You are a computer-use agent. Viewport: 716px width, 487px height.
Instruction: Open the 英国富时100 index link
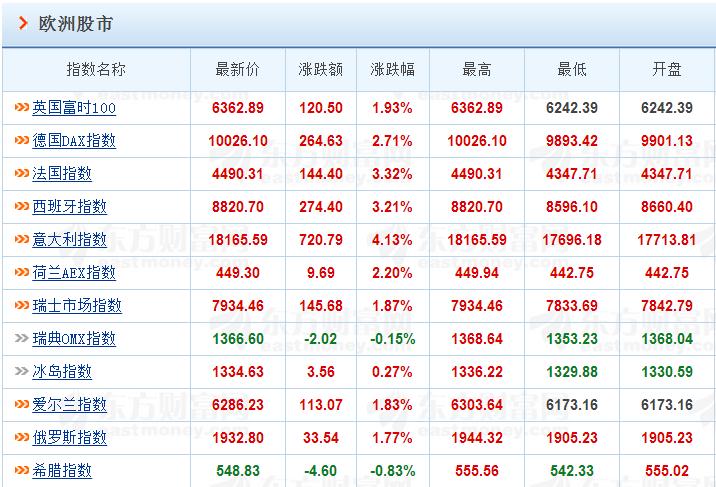[73, 108]
